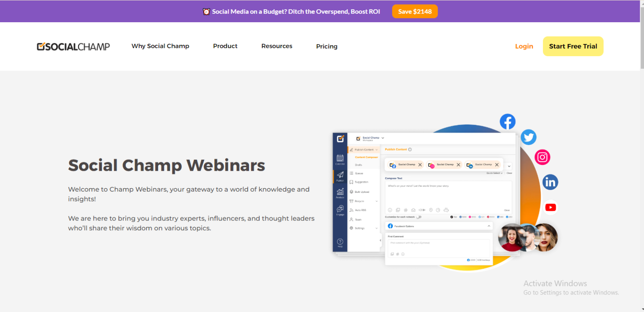Image resolution: width=644 pixels, height=312 pixels.
Task: Open the Resources menu in the navigation bar
Action: pos(277,46)
